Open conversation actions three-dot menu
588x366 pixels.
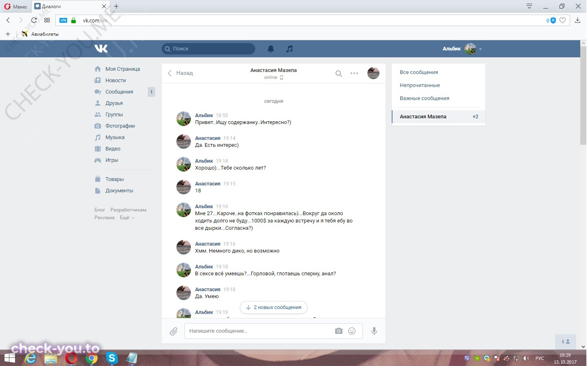(354, 74)
